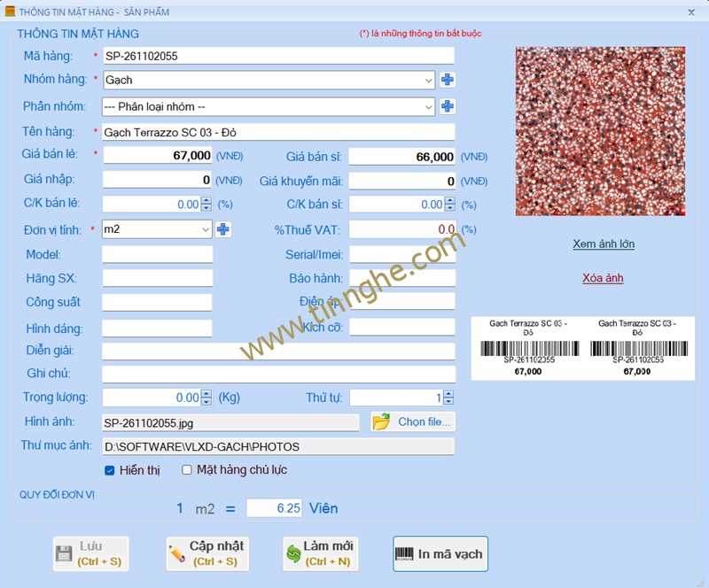Click Cập nhật pencil button
The image size is (709, 588).
click(207, 553)
